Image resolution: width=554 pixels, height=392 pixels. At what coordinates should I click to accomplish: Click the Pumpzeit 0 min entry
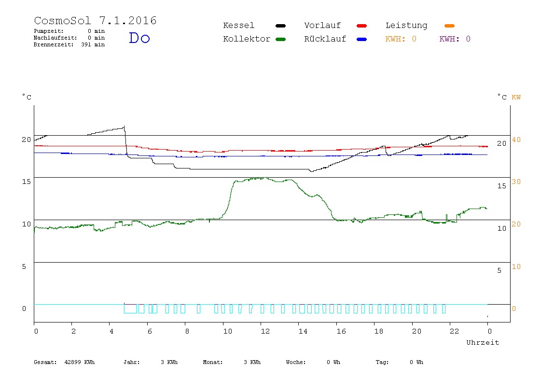(69, 31)
